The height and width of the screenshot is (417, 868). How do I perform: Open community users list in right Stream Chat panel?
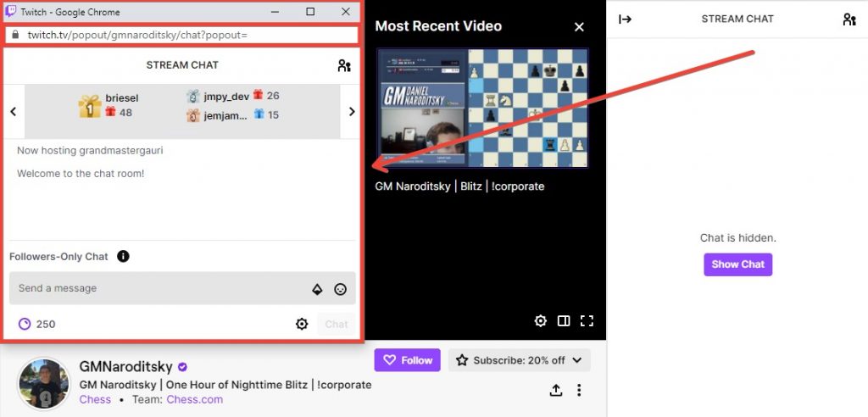coord(849,19)
